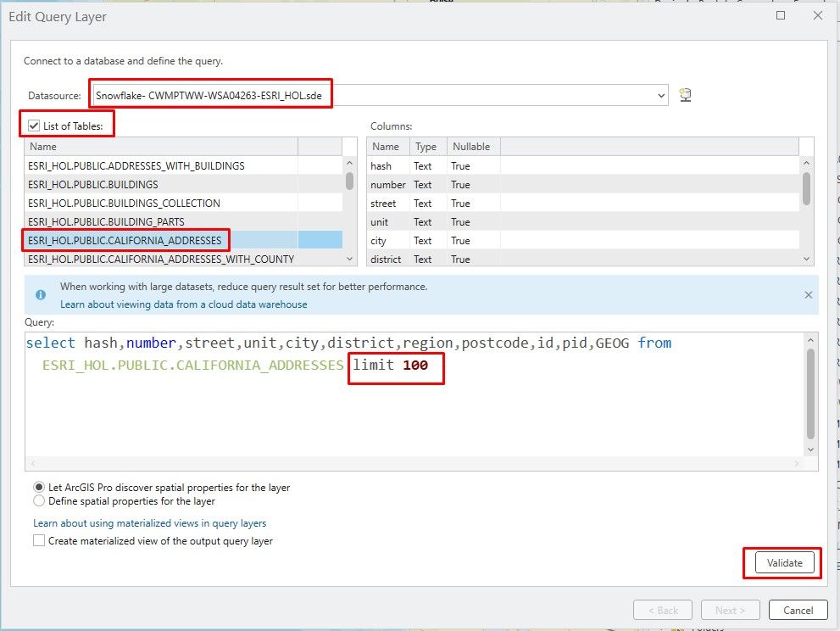The width and height of the screenshot is (840, 631).
Task: Close the Edit Query Layer dialog
Action: (817, 15)
